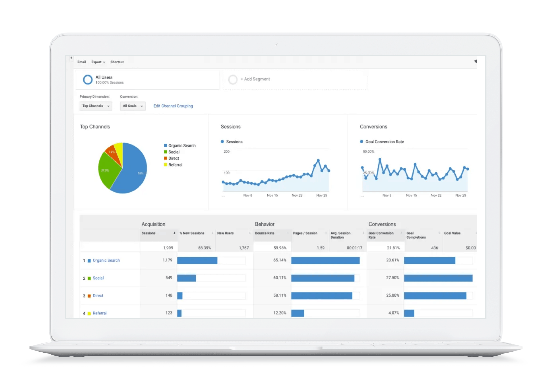Open Edit Channel Grouping
Viewport: 552px width, 392px height.
173,106
